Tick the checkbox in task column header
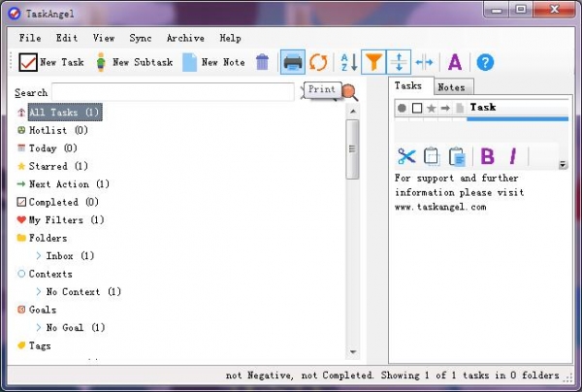582x392 pixels. [x=416, y=108]
